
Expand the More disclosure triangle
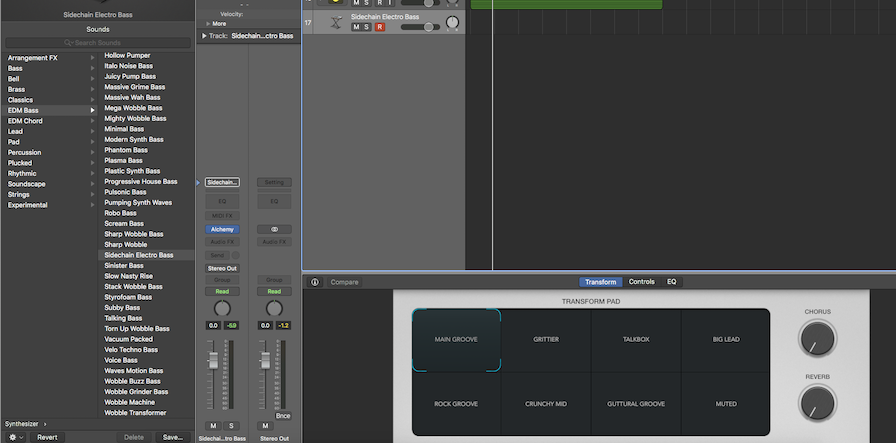[x=208, y=24]
